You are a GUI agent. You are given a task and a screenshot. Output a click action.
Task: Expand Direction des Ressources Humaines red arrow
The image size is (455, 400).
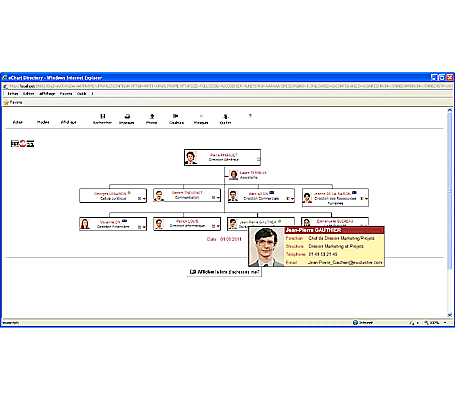(x=366, y=199)
